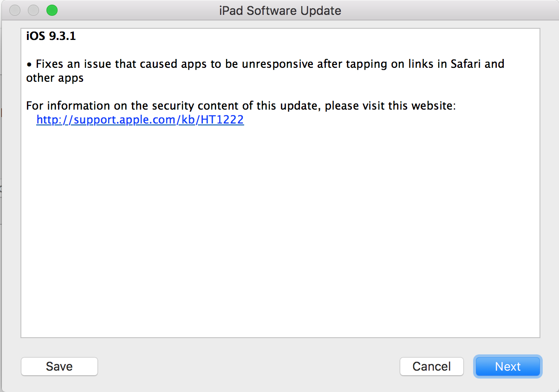Click the words "For information" in notes

(61, 105)
